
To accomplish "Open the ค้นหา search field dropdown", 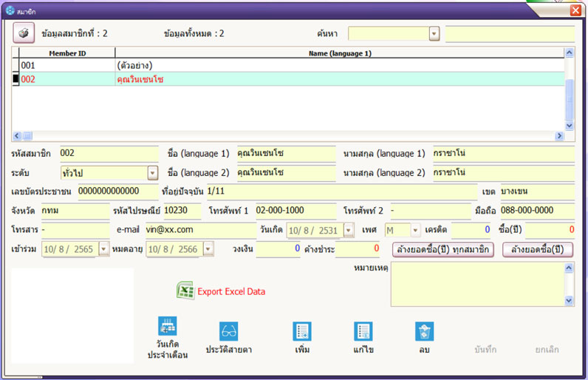I will click(434, 34).
